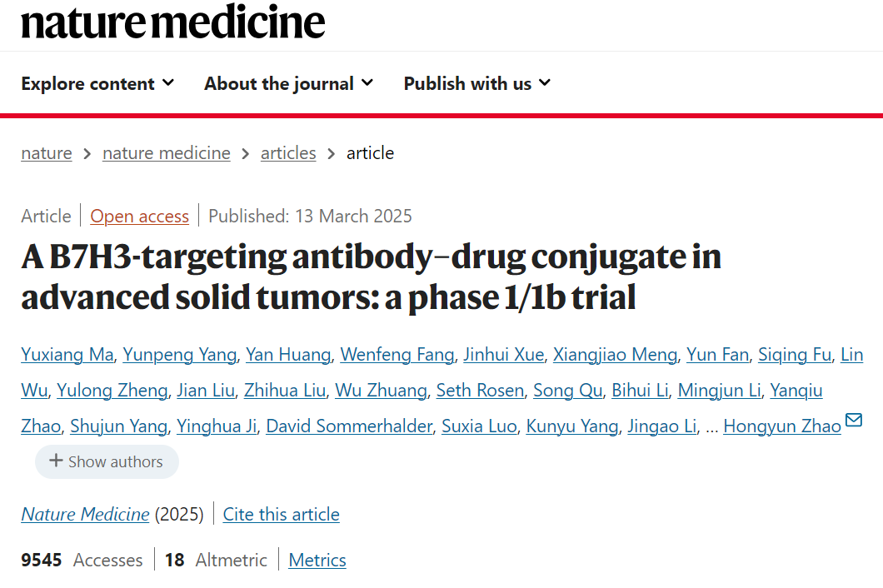Navigate to nature medicine breadcrumb
Viewport: 883px width, 588px height.
[167, 153]
